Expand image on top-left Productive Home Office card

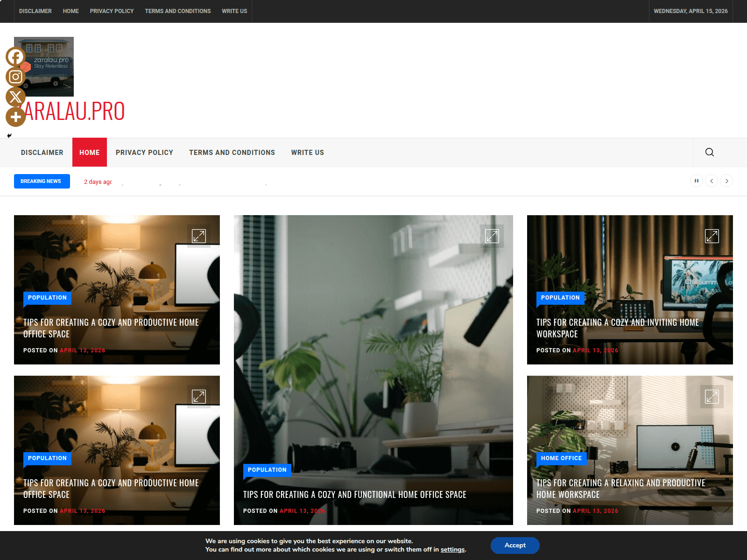(x=199, y=236)
